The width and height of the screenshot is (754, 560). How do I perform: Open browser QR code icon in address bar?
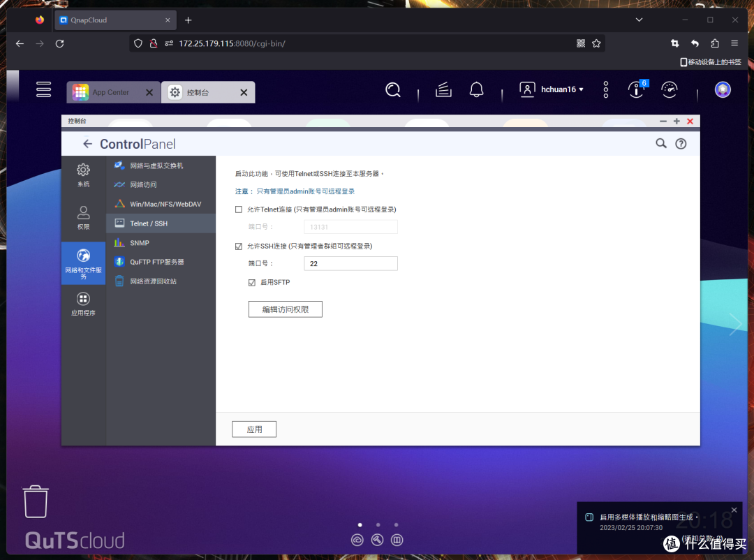[581, 43]
